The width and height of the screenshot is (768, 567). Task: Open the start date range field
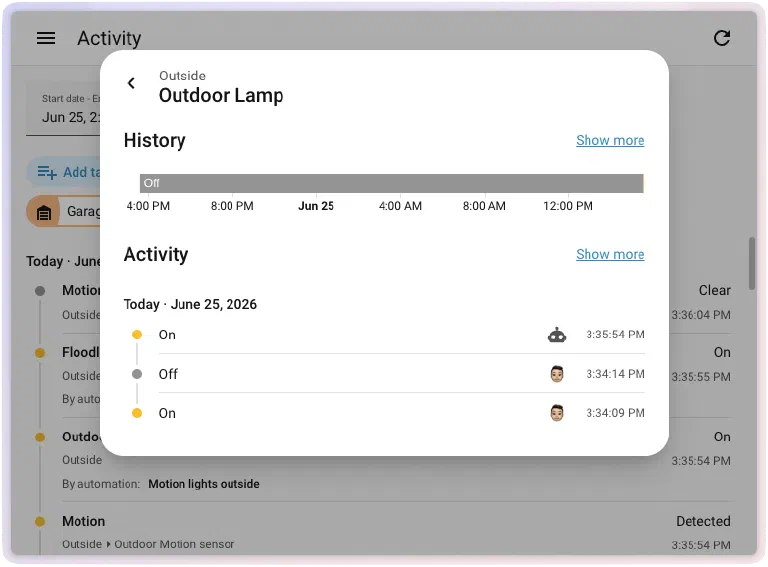(63, 110)
